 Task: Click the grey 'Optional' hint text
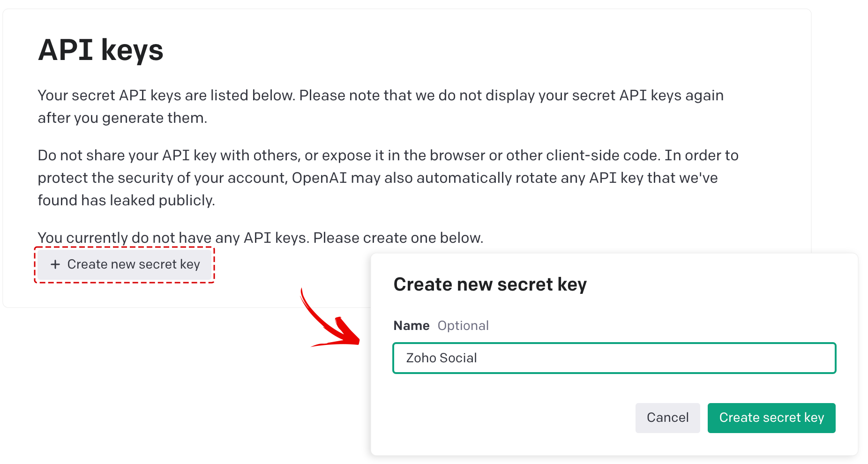click(x=463, y=326)
